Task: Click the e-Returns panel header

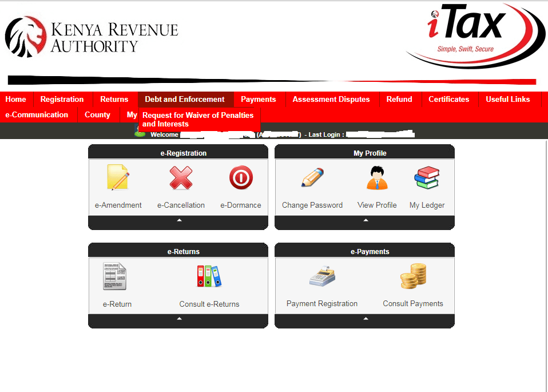Action: [x=178, y=251]
